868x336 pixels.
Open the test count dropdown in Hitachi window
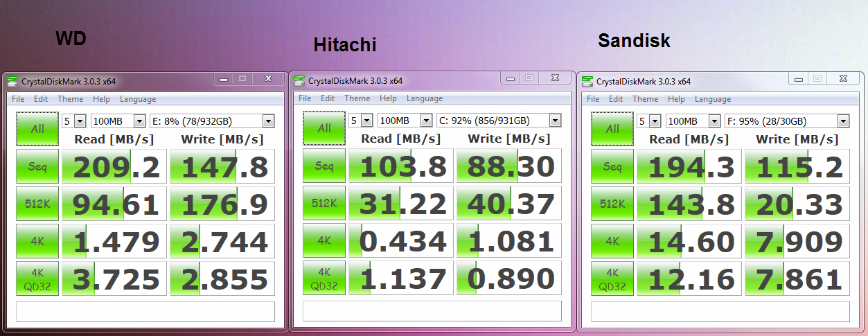(x=361, y=121)
